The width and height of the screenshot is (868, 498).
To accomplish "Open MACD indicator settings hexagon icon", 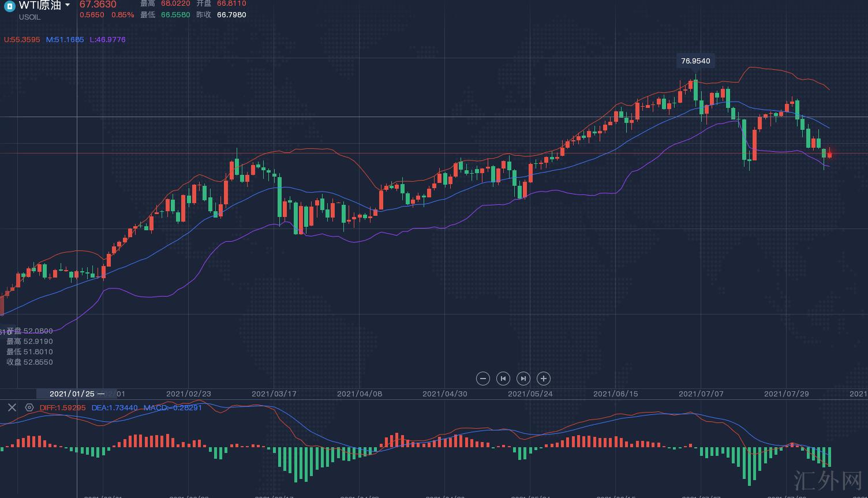I will point(29,407).
